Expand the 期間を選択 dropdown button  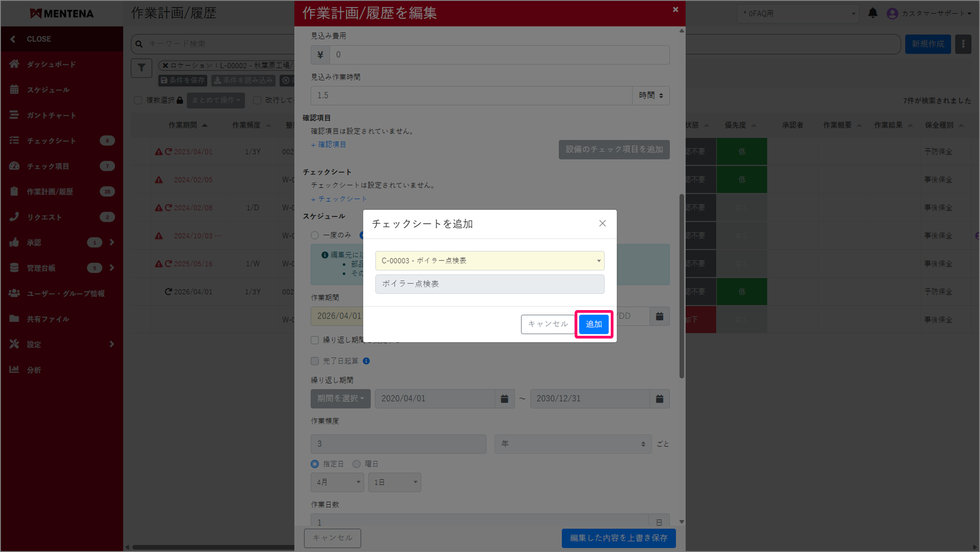[340, 399]
